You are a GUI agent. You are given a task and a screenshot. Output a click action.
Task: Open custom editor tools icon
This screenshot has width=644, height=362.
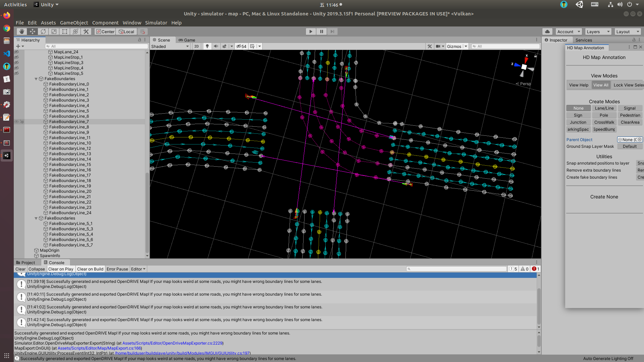point(86,32)
